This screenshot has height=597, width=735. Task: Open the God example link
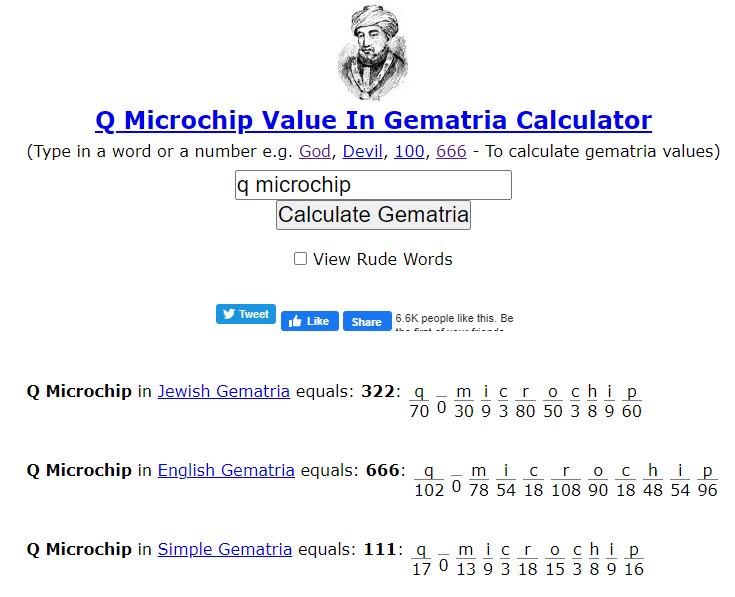tap(316, 152)
